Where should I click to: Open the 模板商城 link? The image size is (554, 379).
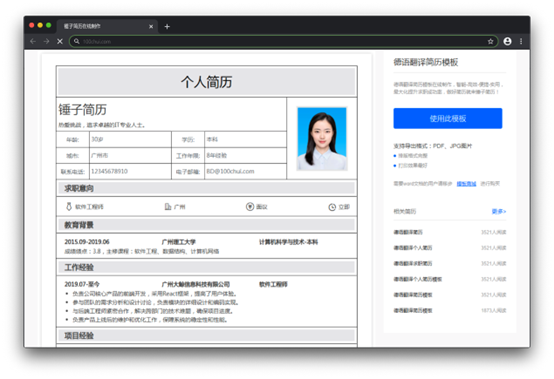(466, 184)
